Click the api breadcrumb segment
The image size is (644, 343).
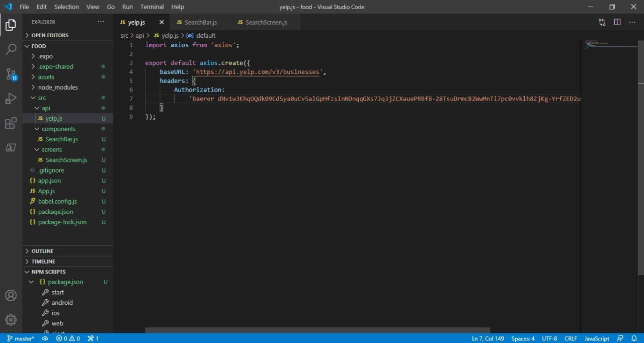tap(140, 36)
